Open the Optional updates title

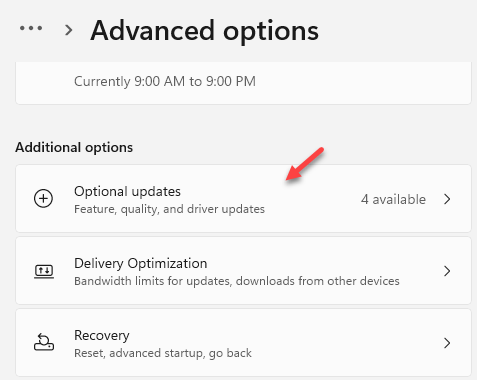point(127,192)
